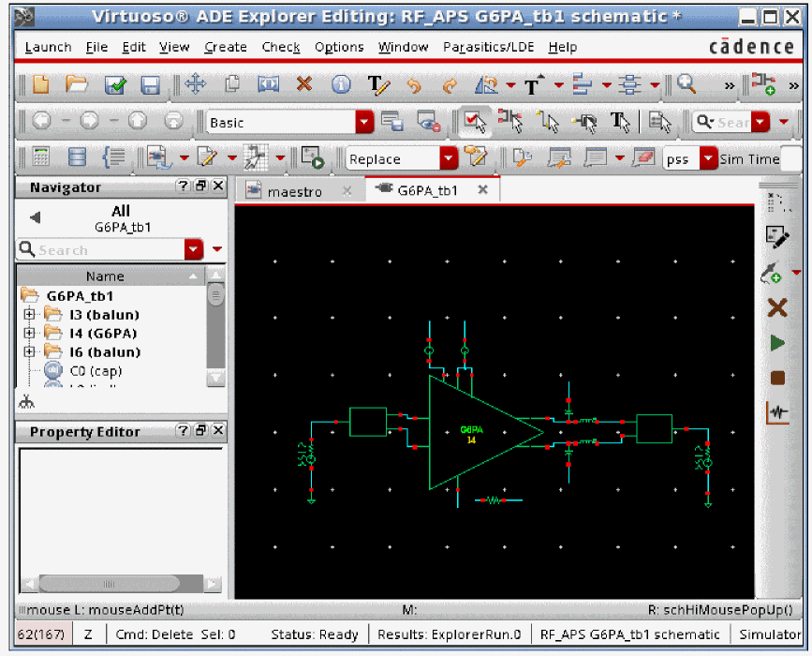Click the Property info (i) icon
This screenshot has width=812, height=656.
[341, 85]
